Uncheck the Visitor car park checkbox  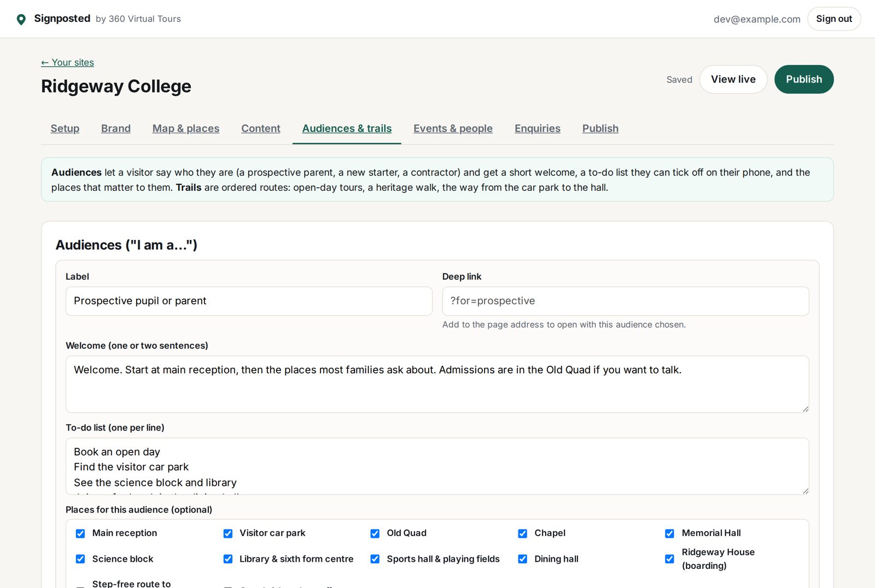point(228,533)
